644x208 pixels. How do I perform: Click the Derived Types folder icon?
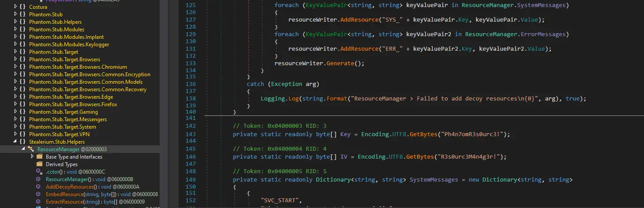click(39, 164)
